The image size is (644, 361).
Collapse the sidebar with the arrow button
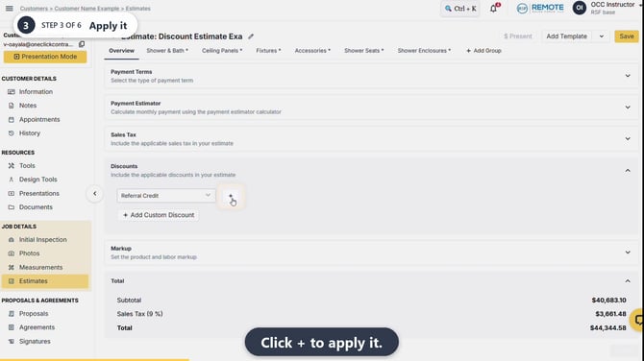(95, 194)
